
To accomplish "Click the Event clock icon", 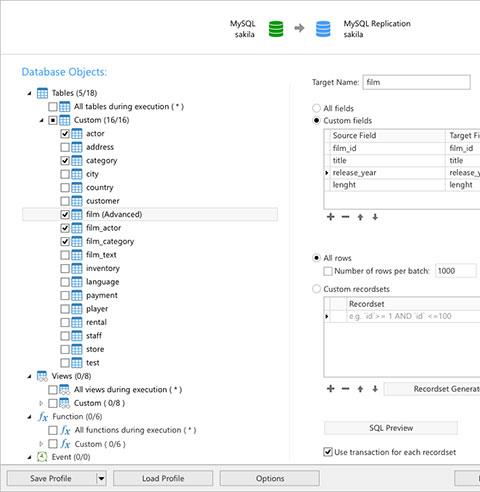I will pos(42,457).
